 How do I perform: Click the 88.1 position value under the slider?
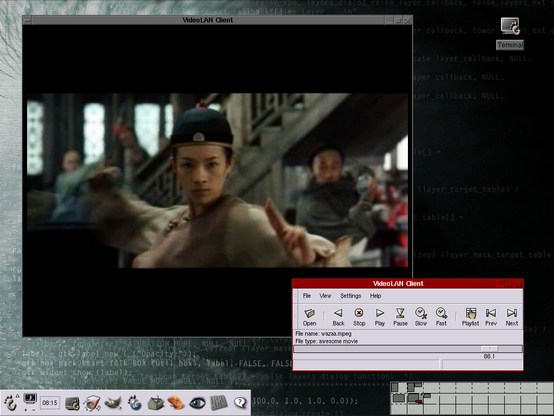coord(489,357)
